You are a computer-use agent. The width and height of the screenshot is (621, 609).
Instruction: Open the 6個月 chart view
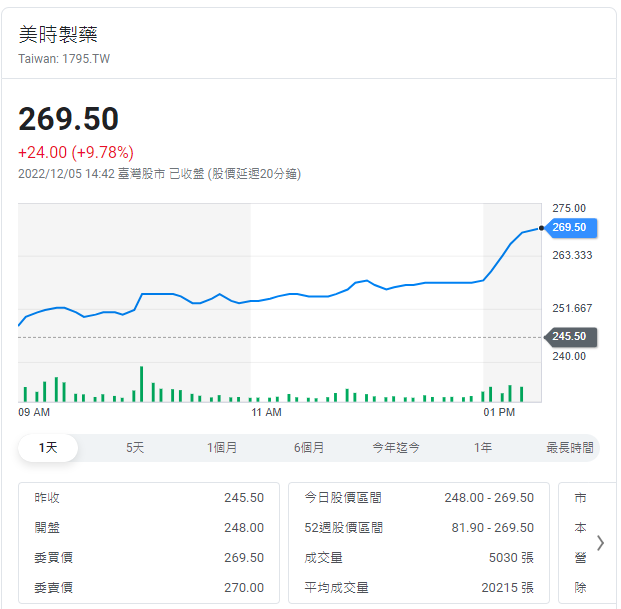[x=309, y=448]
